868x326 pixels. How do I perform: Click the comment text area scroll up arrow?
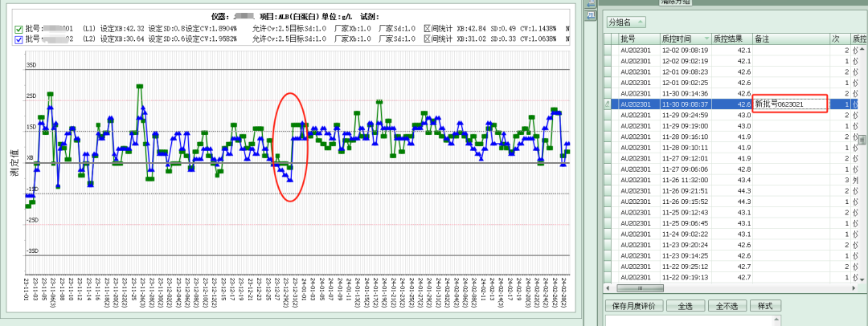[x=776, y=320]
